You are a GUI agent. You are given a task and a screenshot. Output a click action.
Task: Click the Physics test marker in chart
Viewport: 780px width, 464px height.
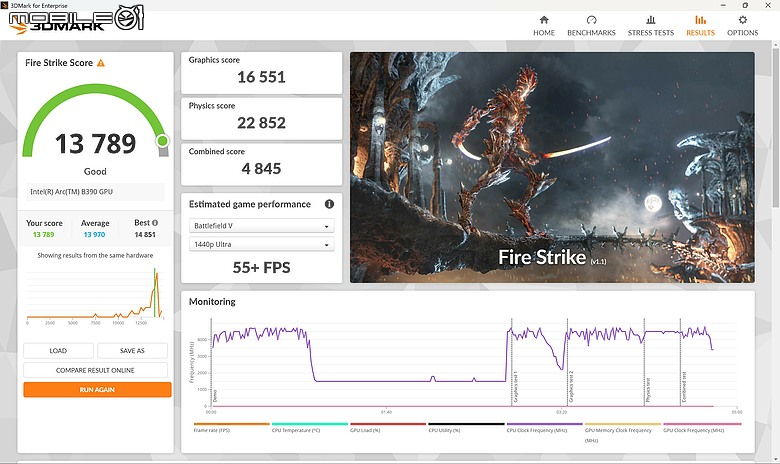pos(648,390)
